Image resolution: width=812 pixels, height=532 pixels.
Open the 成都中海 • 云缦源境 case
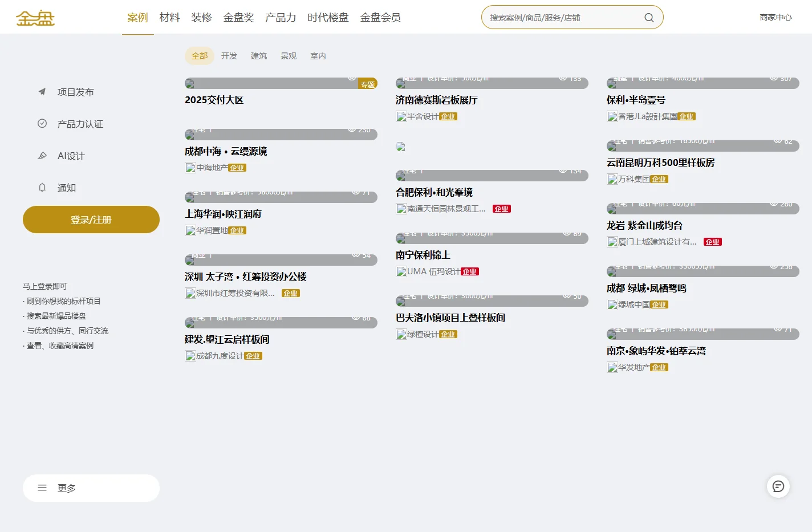[226, 151]
